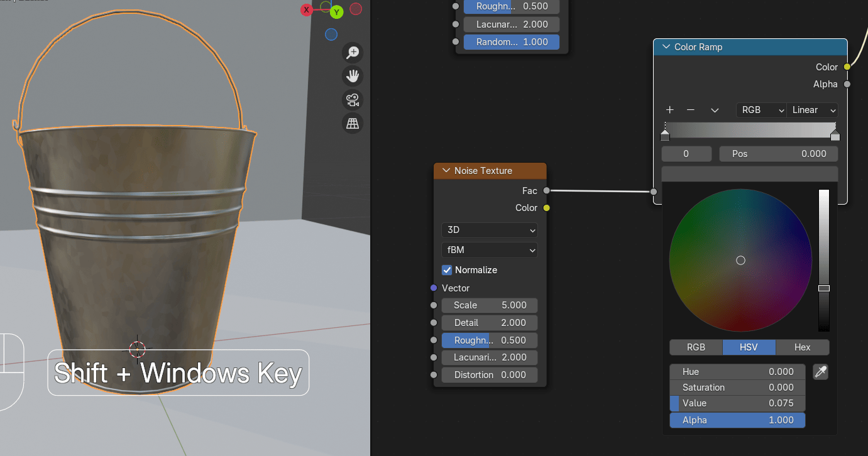
Task: Click the zoom view magnifier icon
Action: (x=353, y=53)
